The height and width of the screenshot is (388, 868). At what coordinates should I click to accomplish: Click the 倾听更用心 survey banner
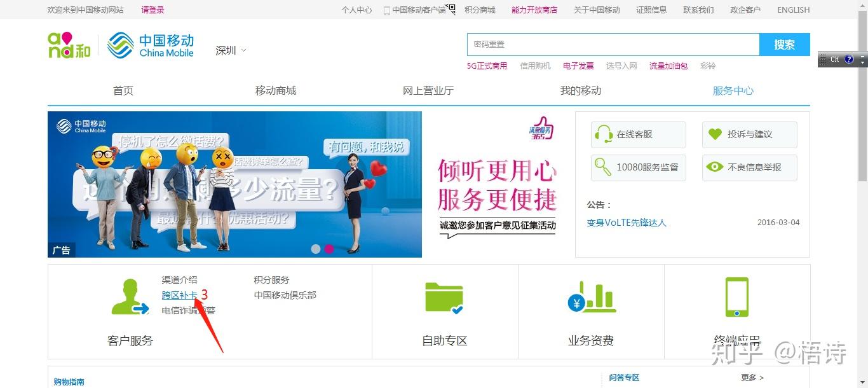[498, 184]
